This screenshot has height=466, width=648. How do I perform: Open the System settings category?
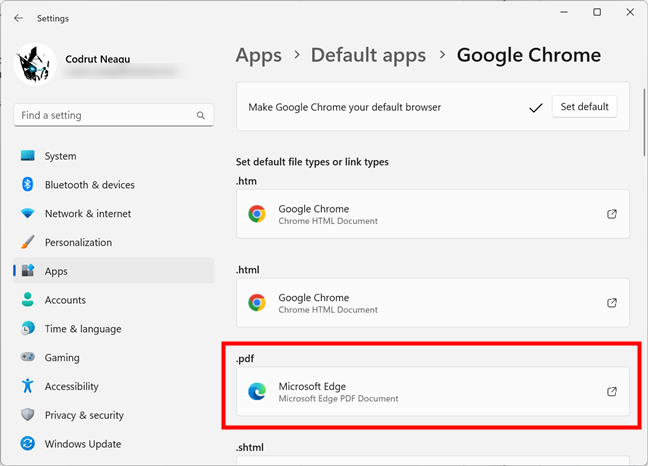tap(60, 156)
